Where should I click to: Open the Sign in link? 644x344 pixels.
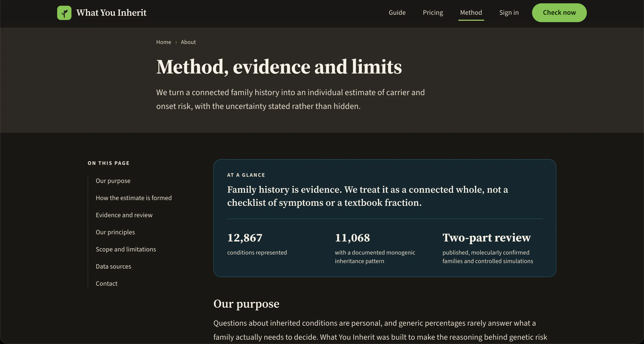tap(509, 12)
